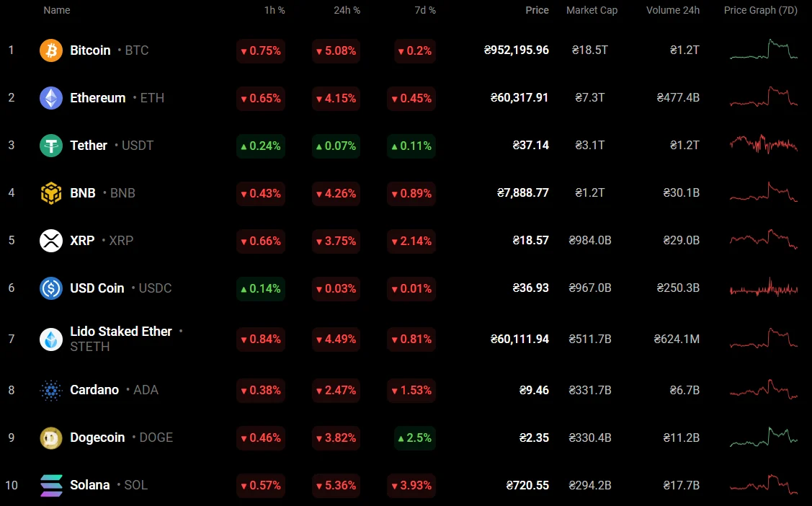Sort by the Price column header
This screenshot has width=812, height=506.
(537, 11)
